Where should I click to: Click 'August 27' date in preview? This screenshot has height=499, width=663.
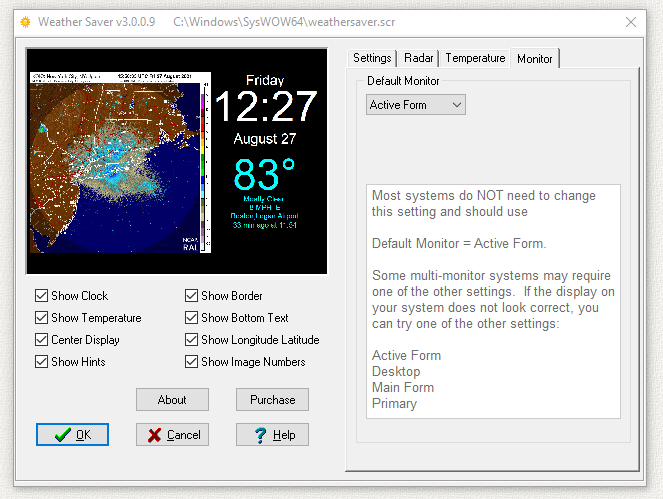[265, 139]
